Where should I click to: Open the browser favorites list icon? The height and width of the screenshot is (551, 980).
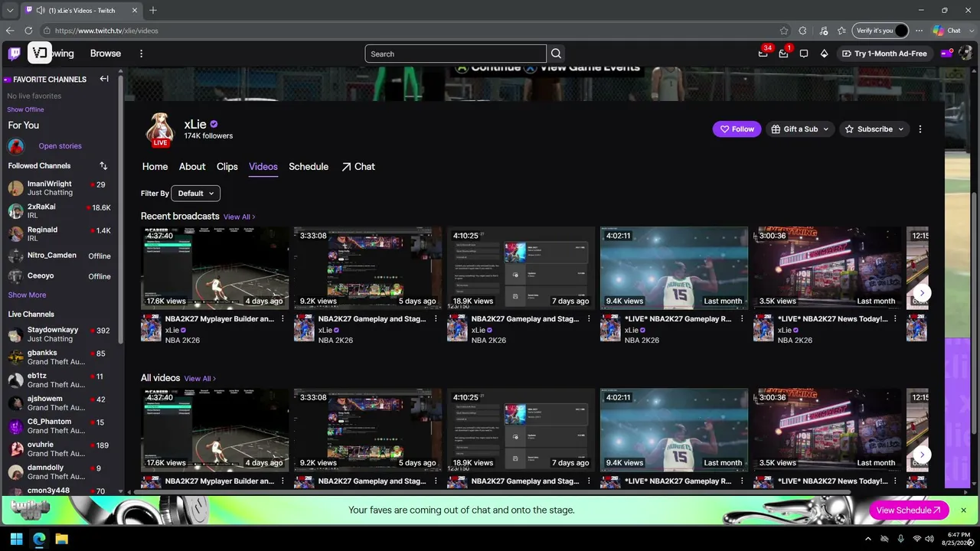tap(841, 31)
